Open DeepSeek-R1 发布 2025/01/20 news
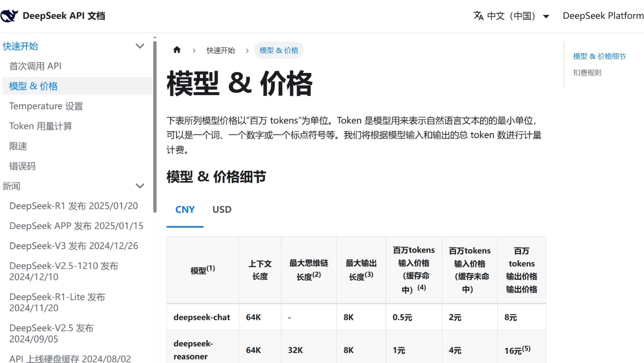644x363 pixels. pyautogui.click(x=74, y=206)
